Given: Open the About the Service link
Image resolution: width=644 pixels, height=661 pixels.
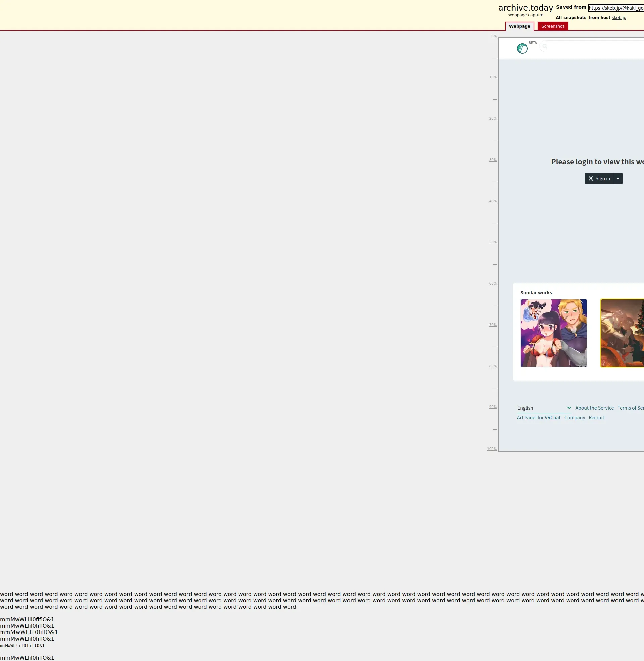Looking at the screenshot, I should (x=594, y=408).
